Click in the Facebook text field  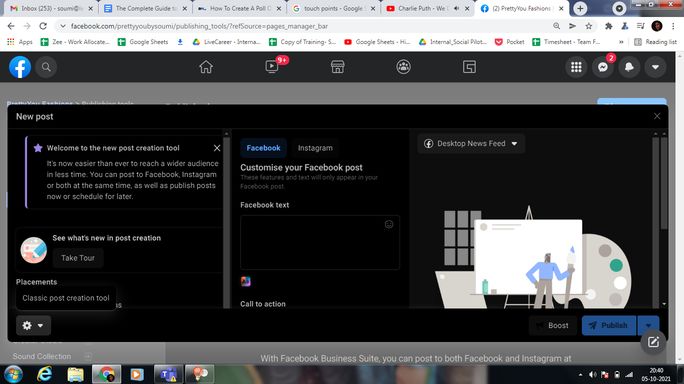click(320, 242)
